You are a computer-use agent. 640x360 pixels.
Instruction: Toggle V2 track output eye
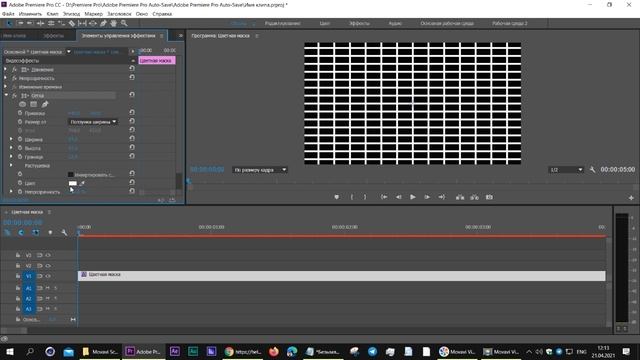pos(48,265)
